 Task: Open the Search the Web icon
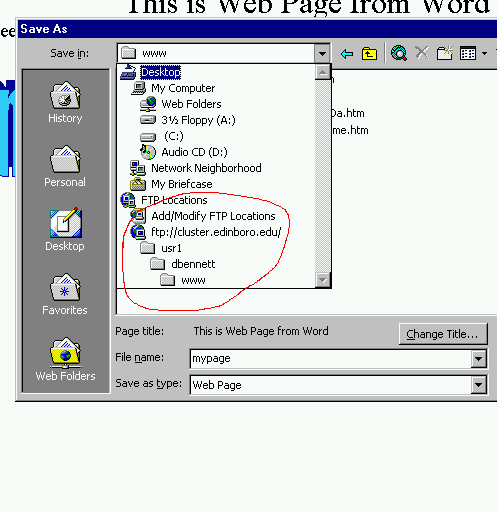pos(399,53)
